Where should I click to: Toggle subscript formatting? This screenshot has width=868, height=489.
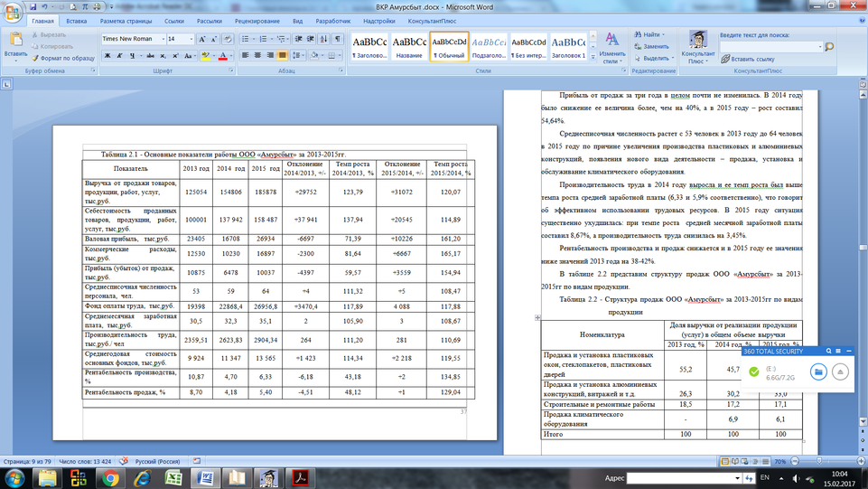click(163, 56)
